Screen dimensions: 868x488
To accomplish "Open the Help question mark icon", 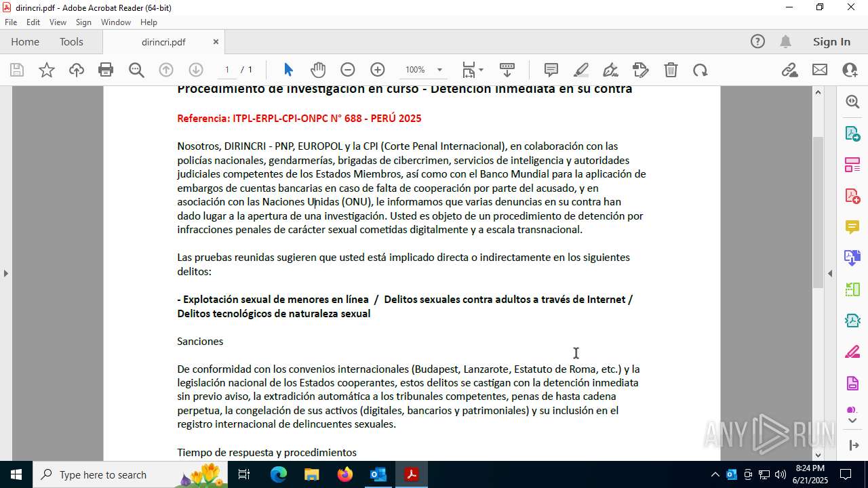I will 757,41.
